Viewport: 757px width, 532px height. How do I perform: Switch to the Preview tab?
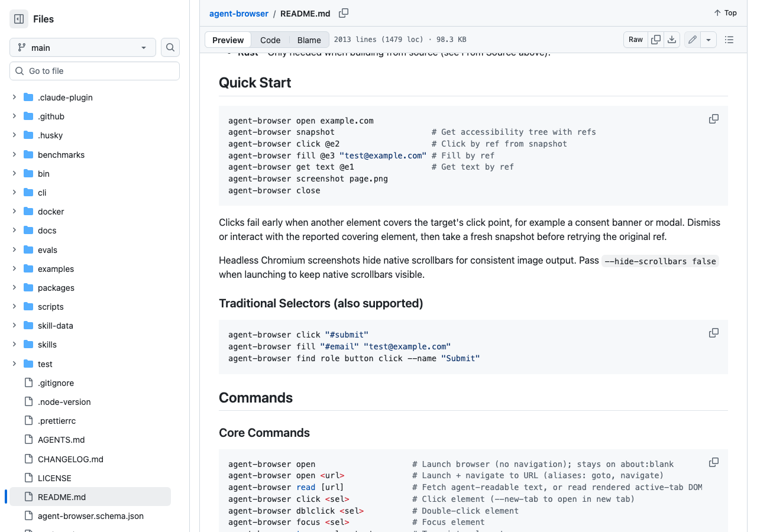228,40
